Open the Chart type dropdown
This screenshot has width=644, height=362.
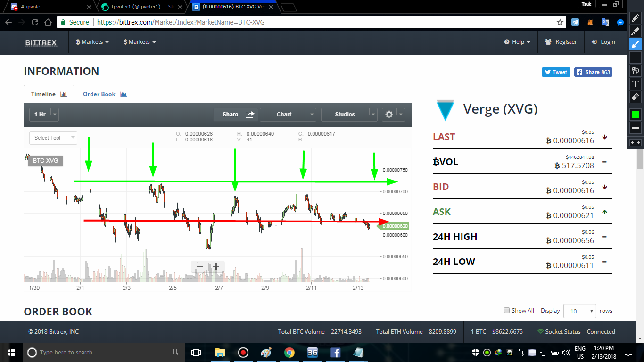coord(288,115)
